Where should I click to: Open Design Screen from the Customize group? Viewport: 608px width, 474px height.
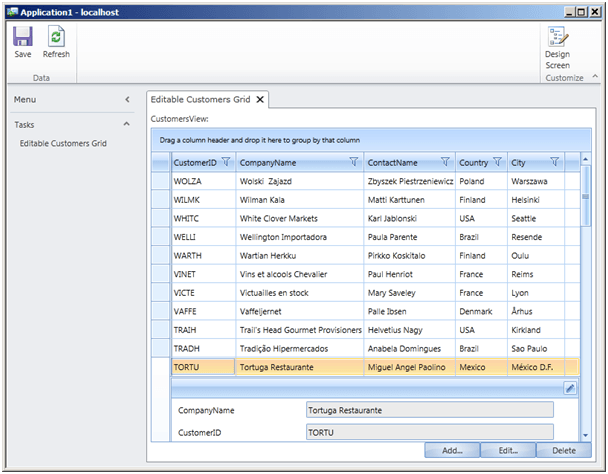point(557,37)
